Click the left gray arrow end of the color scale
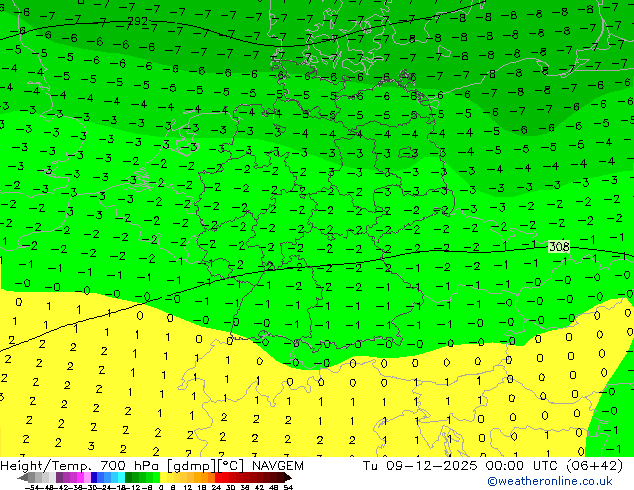The height and width of the screenshot is (490, 634). [x=23, y=477]
